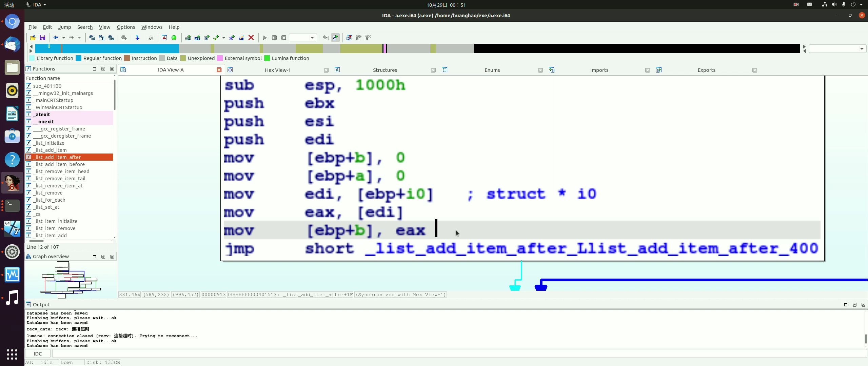Switch to the Enums tab

click(x=492, y=70)
